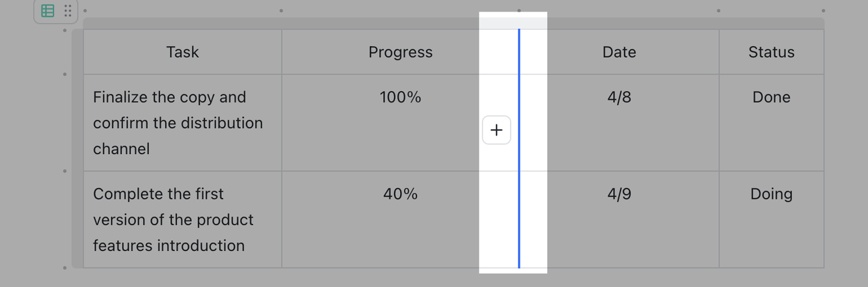The width and height of the screenshot is (868, 287).
Task: Select the Date header cell
Action: click(619, 52)
